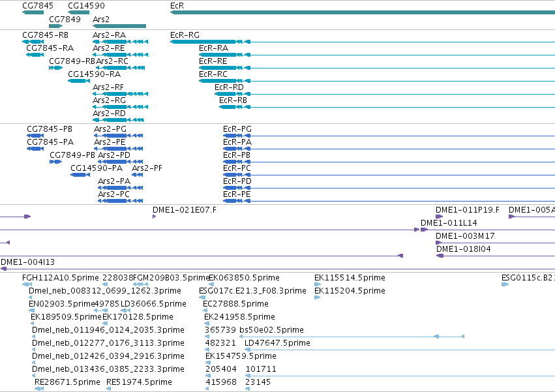Select protein EcR-PE
The width and height of the screenshot is (555, 392).
[237, 194]
